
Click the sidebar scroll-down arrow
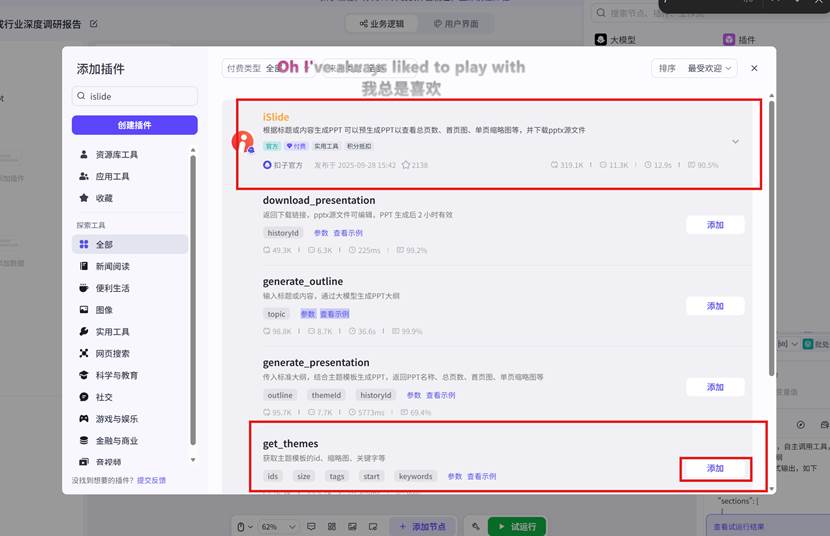point(193,460)
